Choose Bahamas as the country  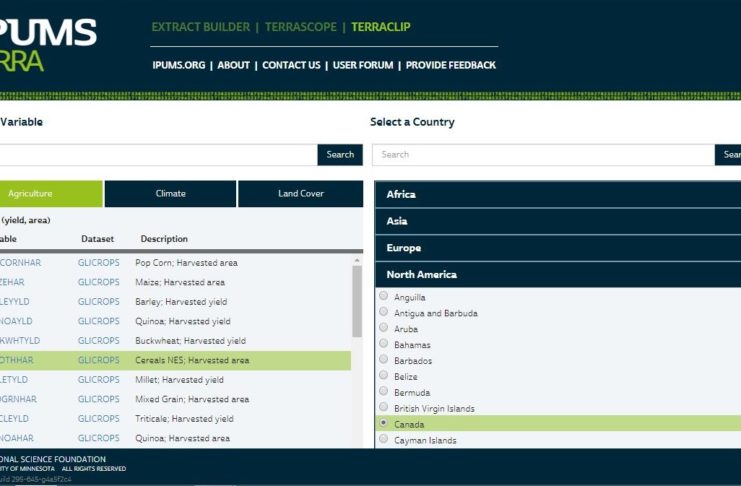(x=383, y=345)
